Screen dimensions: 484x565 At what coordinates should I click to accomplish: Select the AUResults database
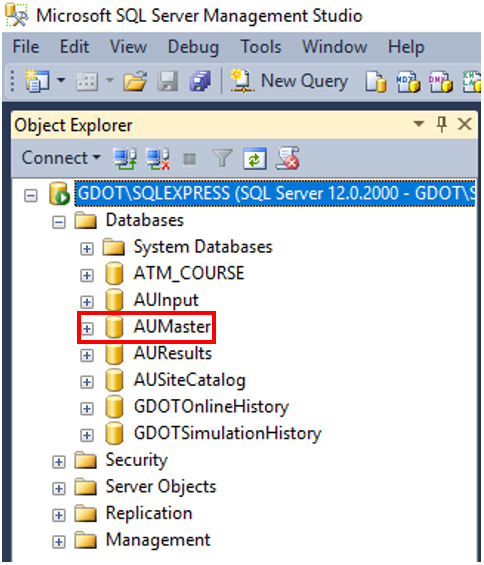(173, 353)
